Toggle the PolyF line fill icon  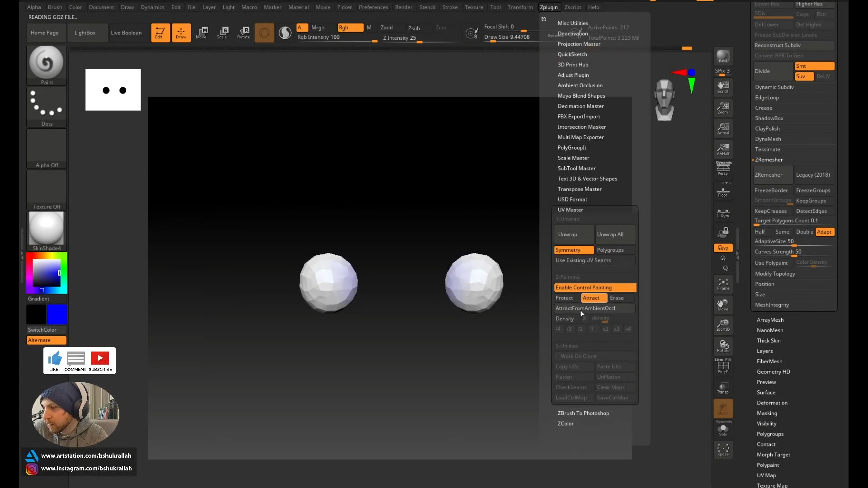[723, 366]
